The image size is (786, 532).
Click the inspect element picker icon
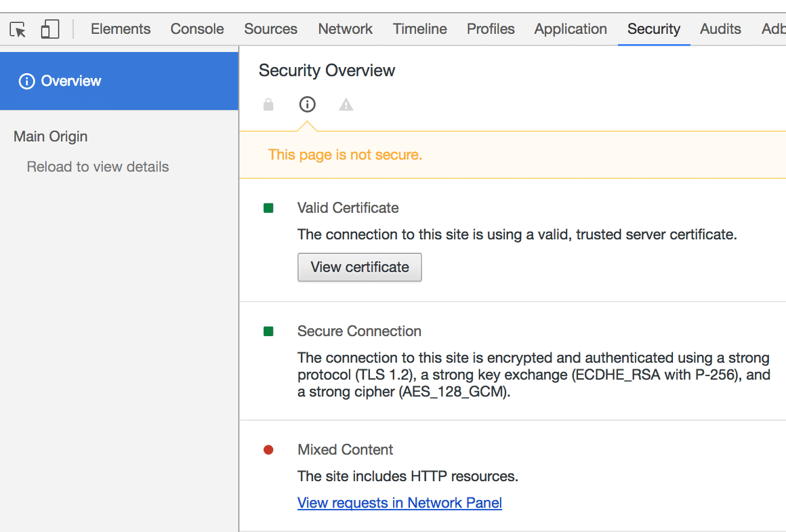click(18, 29)
